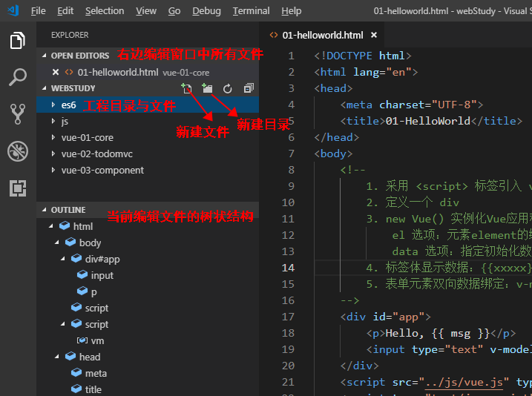Click the New Folder icon in WEBSTUDY
532x396 pixels.
(x=207, y=88)
